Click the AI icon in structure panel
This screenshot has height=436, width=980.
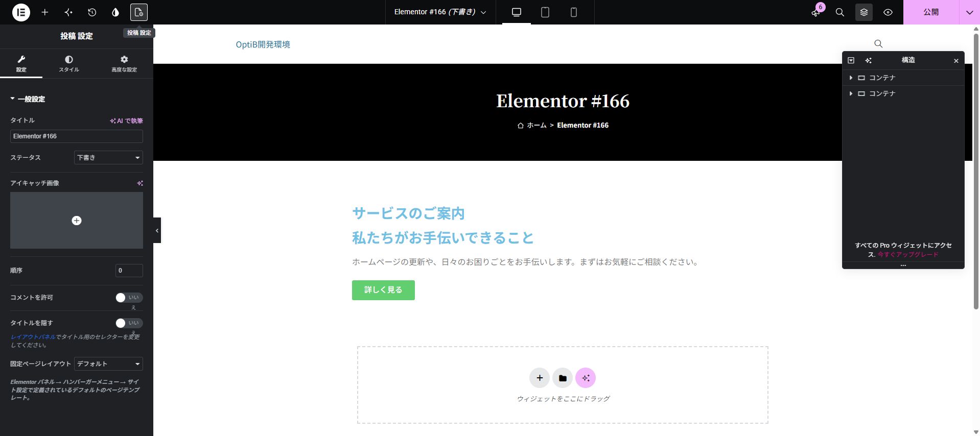[868, 60]
